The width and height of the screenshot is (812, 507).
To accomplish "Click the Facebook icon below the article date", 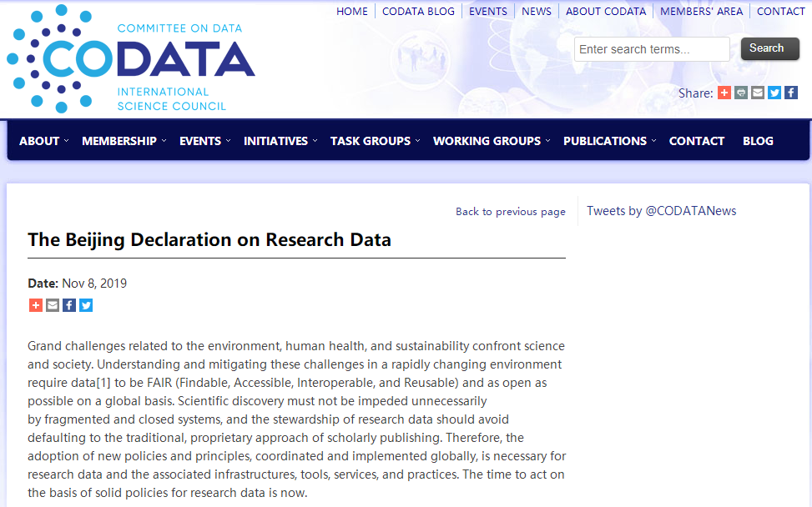I will [69, 305].
